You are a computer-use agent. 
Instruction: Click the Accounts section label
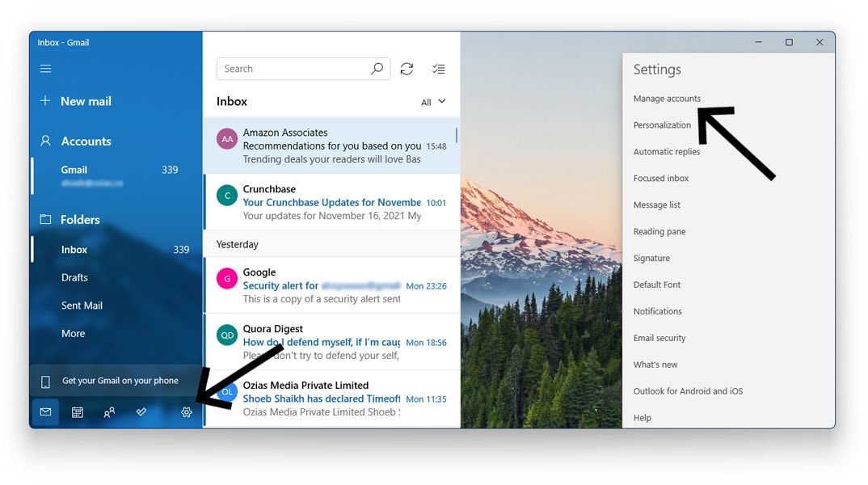click(x=86, y=141)
